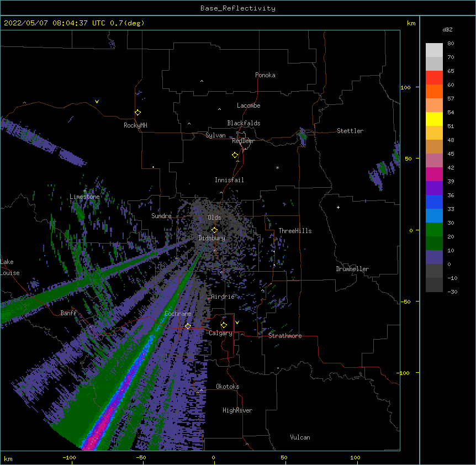The image size is (476, 465).
Task: Click the Lacombe city label
Action: pyautogui.click(x=248, y=105)
